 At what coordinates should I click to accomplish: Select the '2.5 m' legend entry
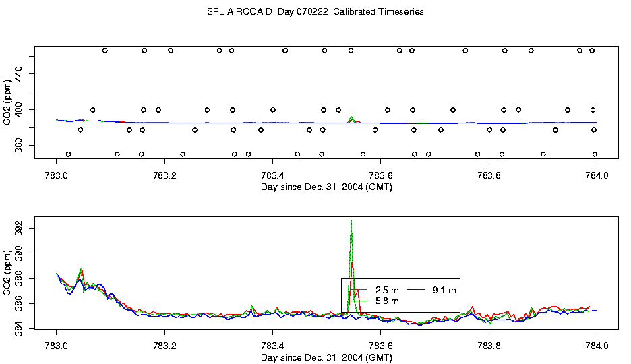(x=387, y=290)
